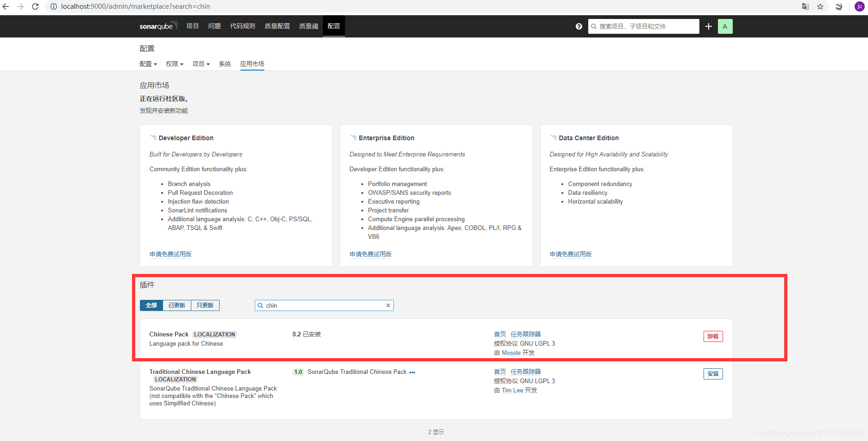Expand the 项目 dropdown in settings navigation

tap(201, 64)
